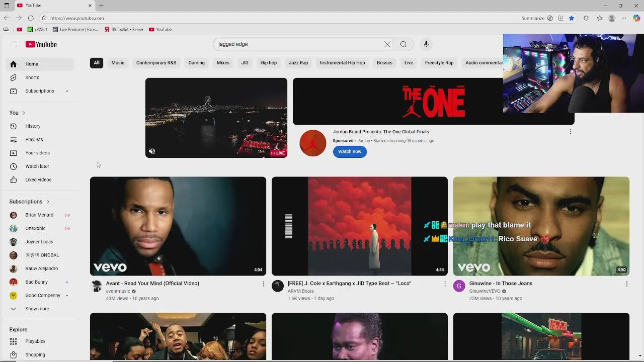Open a new browser tab

click(101, 6)
